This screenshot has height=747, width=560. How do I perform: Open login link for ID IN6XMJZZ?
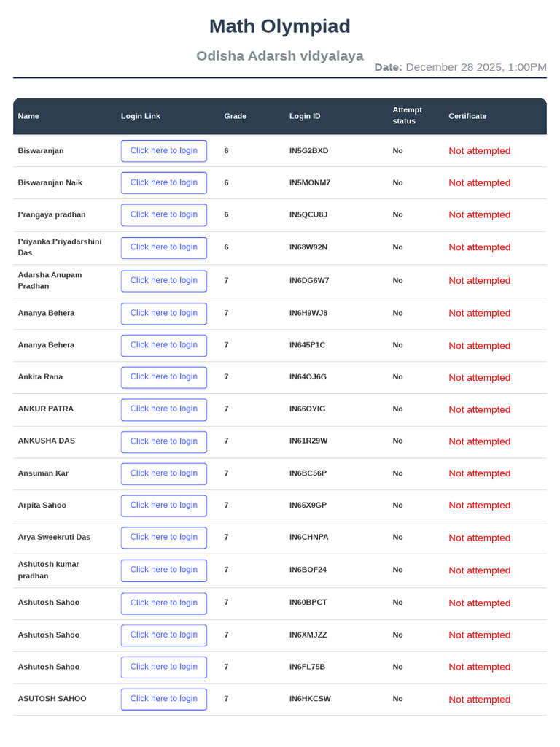[x=164, y=635]
